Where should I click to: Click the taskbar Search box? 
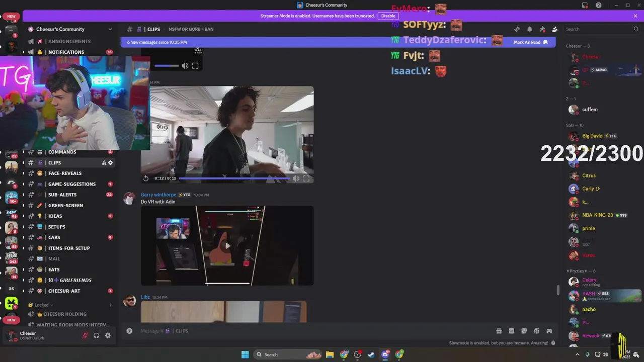coord(287,354)
